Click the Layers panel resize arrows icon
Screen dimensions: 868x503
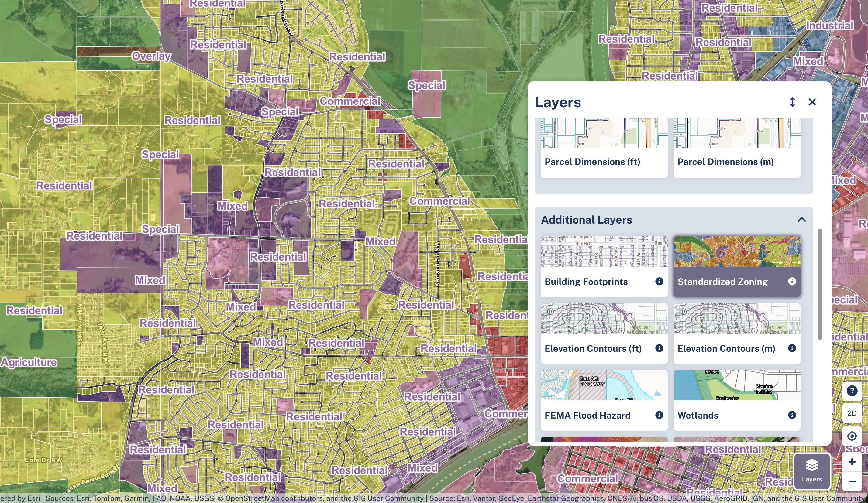pos(792,102)
